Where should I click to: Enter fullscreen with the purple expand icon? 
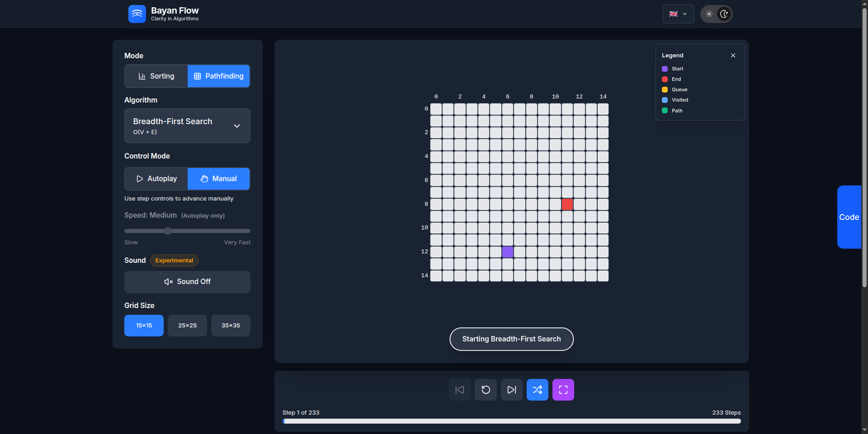[x=563, y=390]
